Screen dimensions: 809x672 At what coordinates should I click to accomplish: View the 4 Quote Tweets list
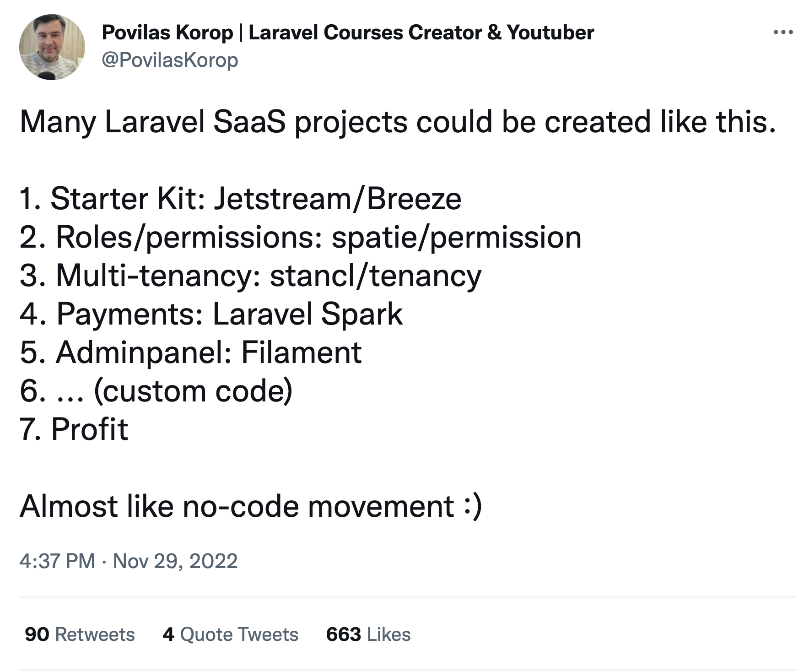pos(230,634)
